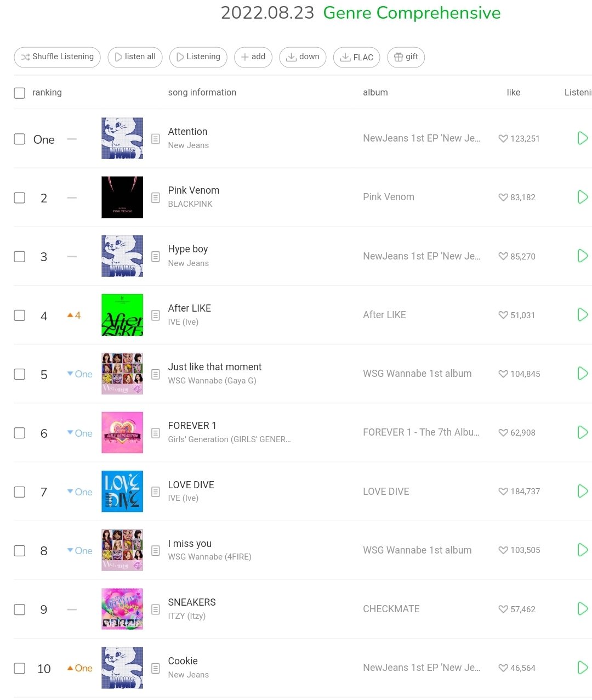The width and height of the screenshot is (592, 700).
Task: Like Hype boy with heart icon
Action: [x=503, y=256]
